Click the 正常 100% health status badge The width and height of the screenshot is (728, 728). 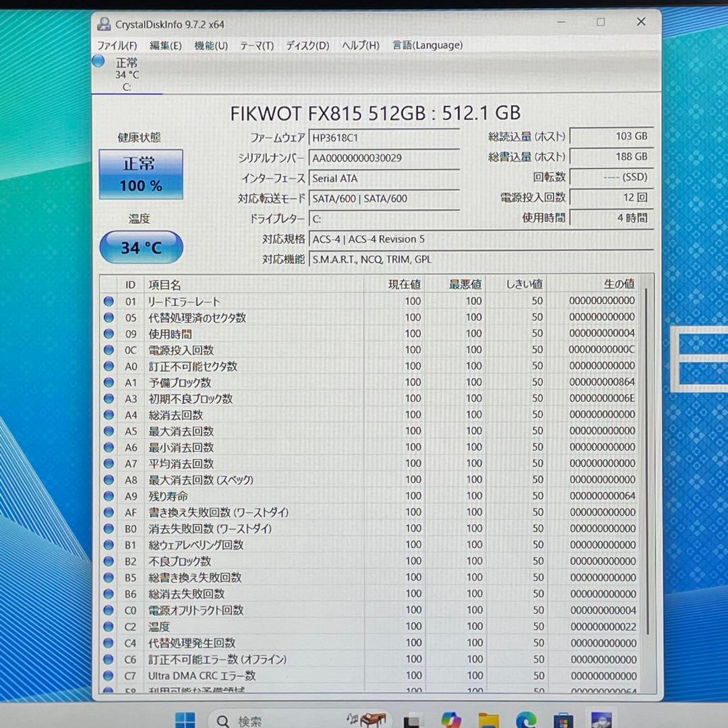(141, 173)
